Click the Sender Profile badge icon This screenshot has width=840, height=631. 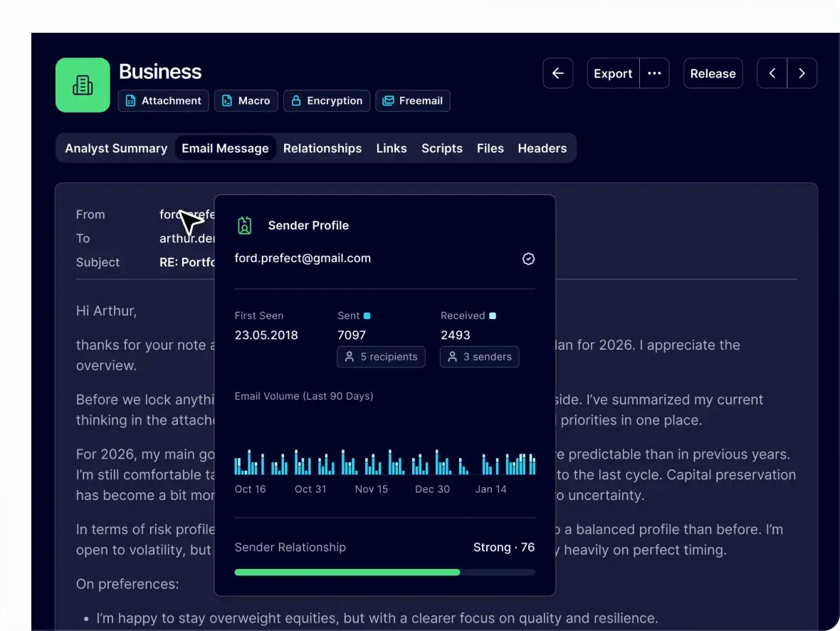point(245,226)
